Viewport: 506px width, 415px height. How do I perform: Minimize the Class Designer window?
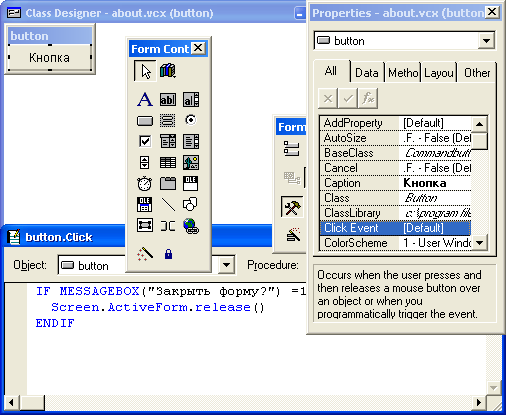pos(299,14)
